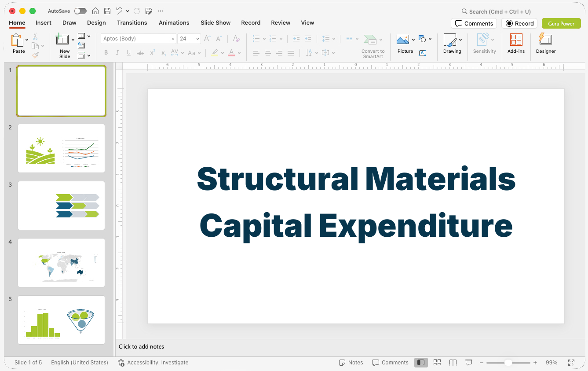Click the Cut scissors icon
The height and width of the screenshot is (371, 588).
click(35, 37)
